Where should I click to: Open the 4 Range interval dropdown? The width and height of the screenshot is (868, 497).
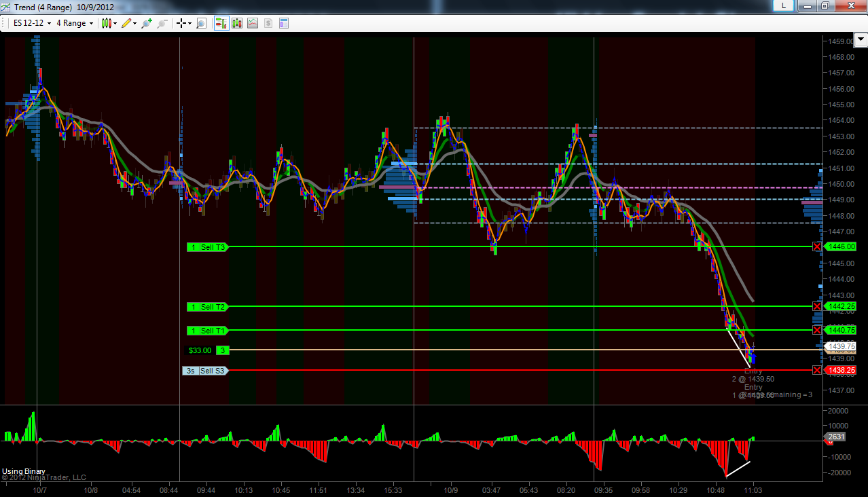[x=75, y=23]
